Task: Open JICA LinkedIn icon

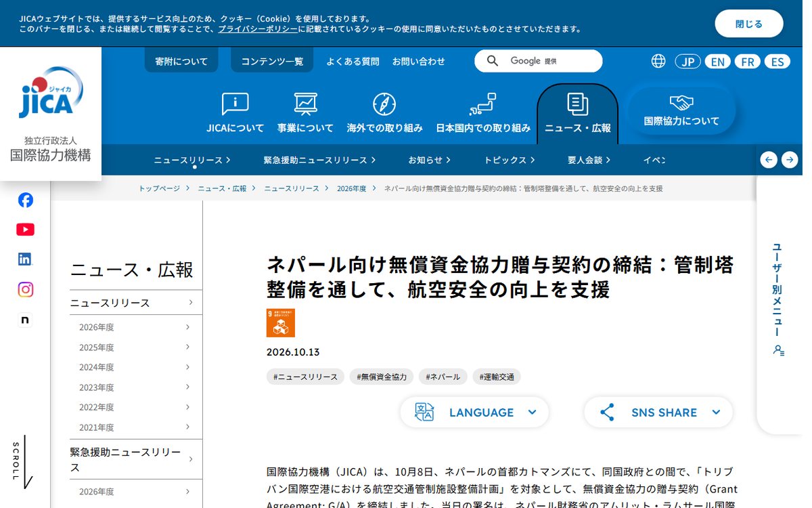Action: tap(25, 259)
